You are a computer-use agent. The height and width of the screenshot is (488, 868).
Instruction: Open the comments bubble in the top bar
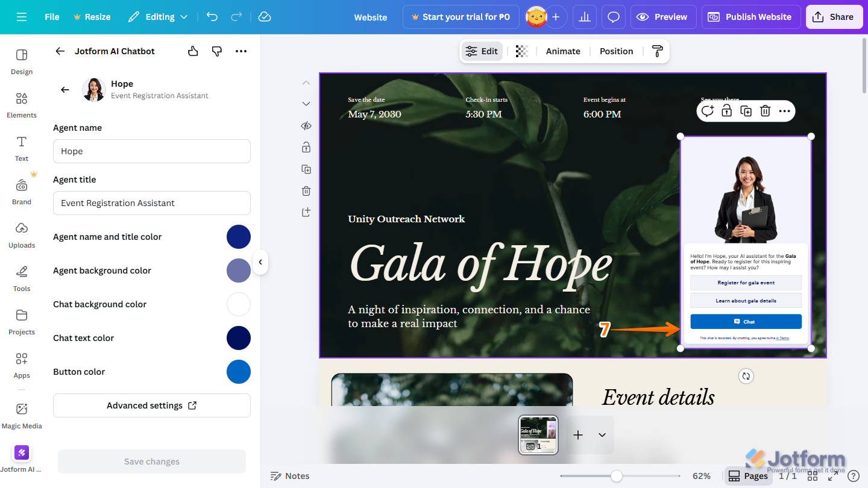[613, 16]
